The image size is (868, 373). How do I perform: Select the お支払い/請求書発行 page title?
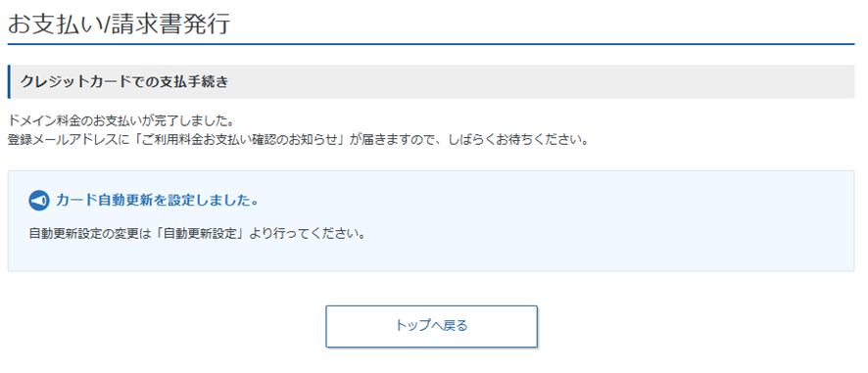click(119, 24)
